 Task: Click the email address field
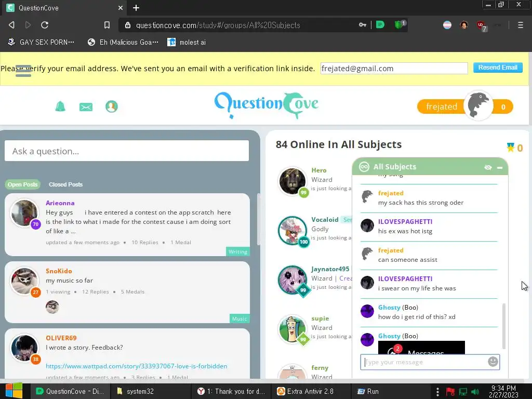(x=394, y=69)
